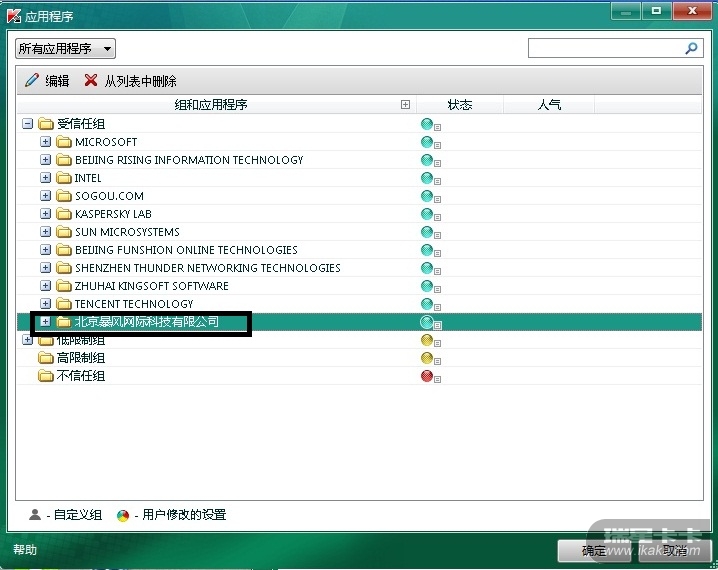This screenshot has width=718, height=570.
Task: Click yellow status circle for 高限制组
Action: (427, 358)
